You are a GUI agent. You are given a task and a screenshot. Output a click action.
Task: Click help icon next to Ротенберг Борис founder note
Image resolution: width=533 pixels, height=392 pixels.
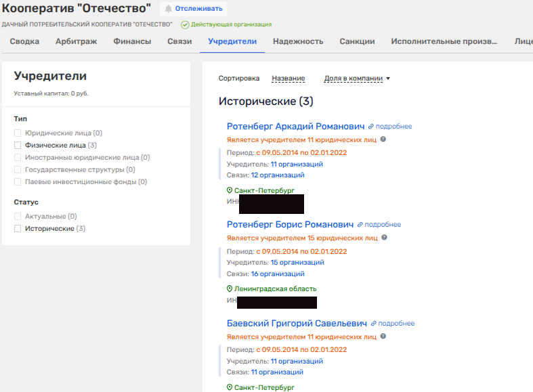[x=383, y=238]
